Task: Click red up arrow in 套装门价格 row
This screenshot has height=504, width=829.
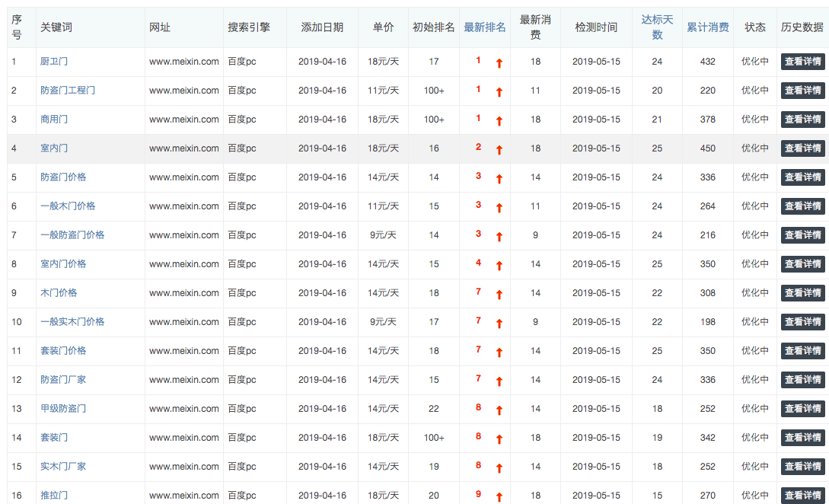Action: click(x=499, y=352)
